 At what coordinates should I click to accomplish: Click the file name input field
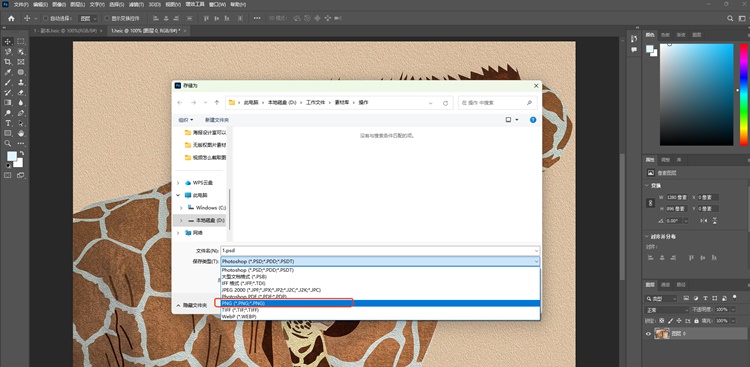pyautogui.click(x=380, y=251)
